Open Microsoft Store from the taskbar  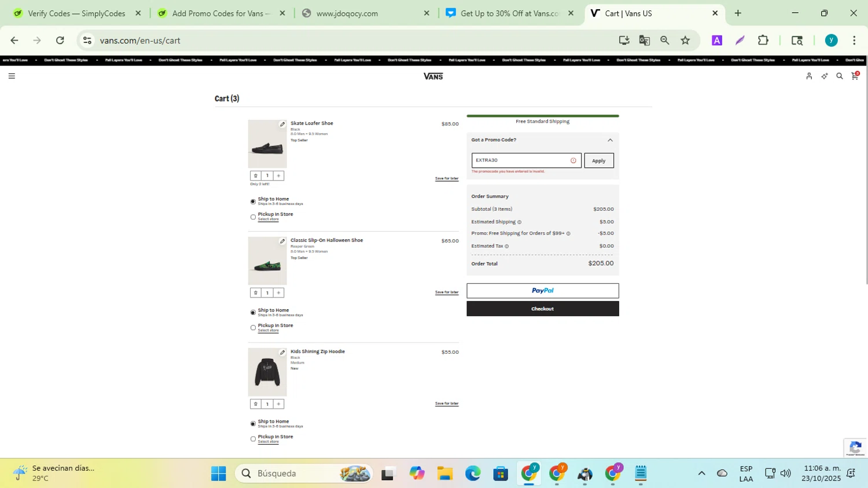point(501,474)
